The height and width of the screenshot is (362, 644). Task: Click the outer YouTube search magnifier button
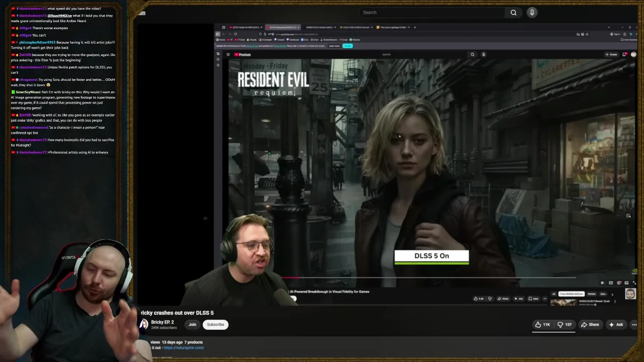pyautogui.click(x=513, y=13)
